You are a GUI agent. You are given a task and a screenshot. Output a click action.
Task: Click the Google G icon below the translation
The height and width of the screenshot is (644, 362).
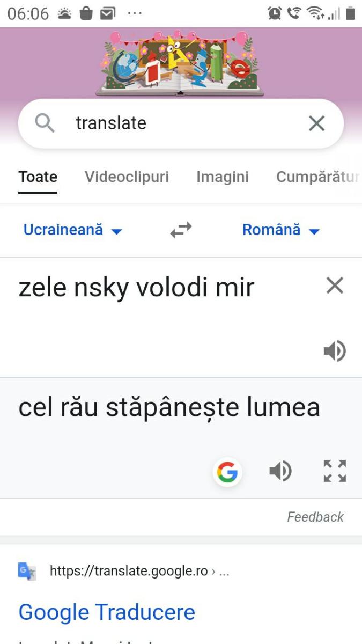point(228,472)
